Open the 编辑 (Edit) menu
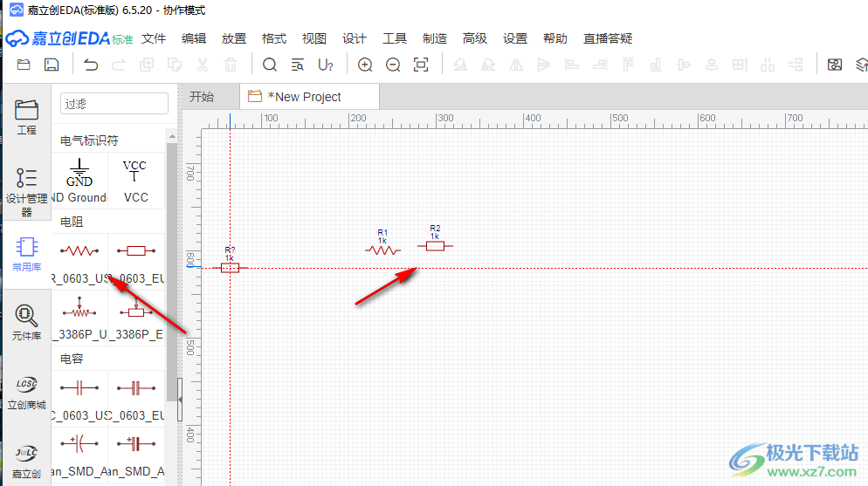This screenshot has width=868, height=486. click(x=194, y=38)
